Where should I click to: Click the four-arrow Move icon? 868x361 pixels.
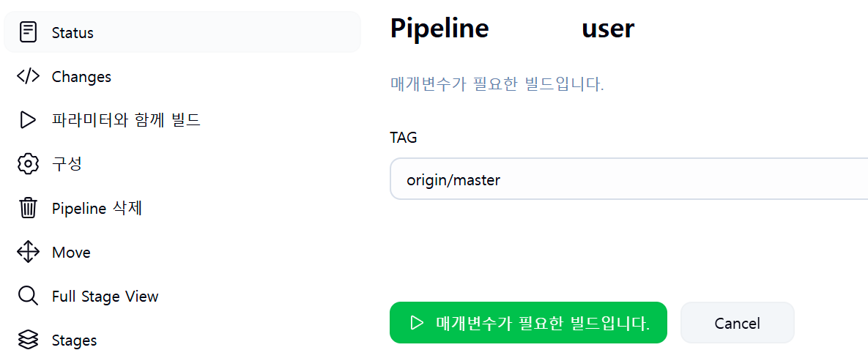pos(28,253)
